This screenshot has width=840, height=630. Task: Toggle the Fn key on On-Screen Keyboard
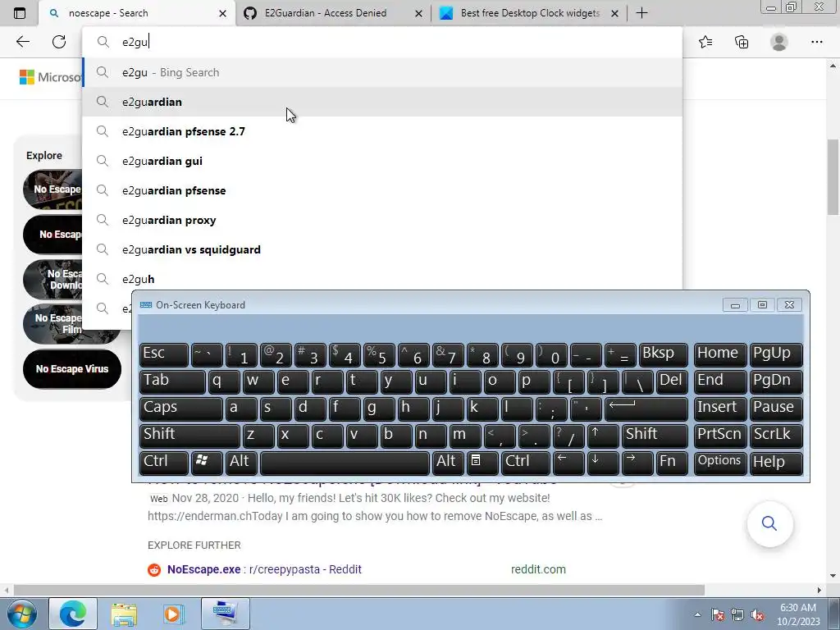[x=672, y=462]
